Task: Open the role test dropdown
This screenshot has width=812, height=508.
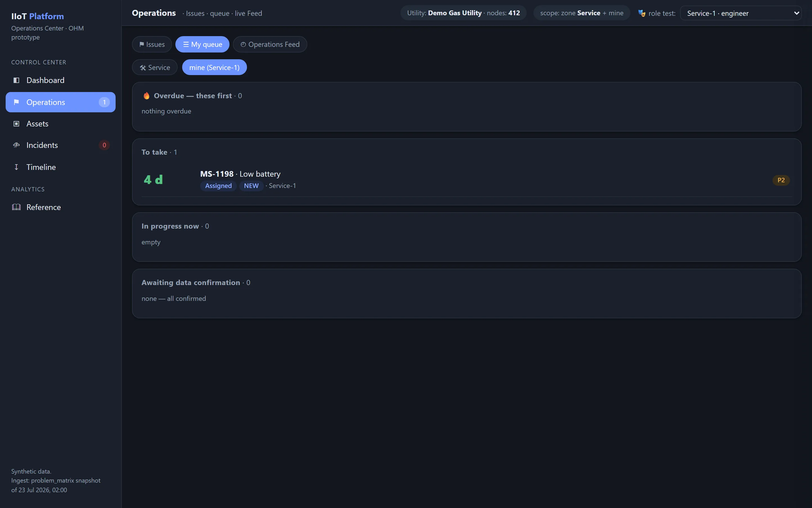Action: (x=741, y=13)
